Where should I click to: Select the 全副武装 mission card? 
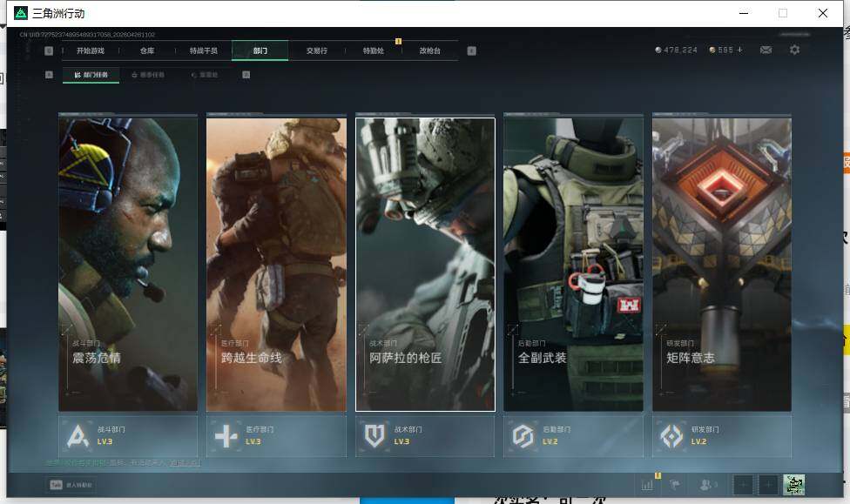(573, 261)
